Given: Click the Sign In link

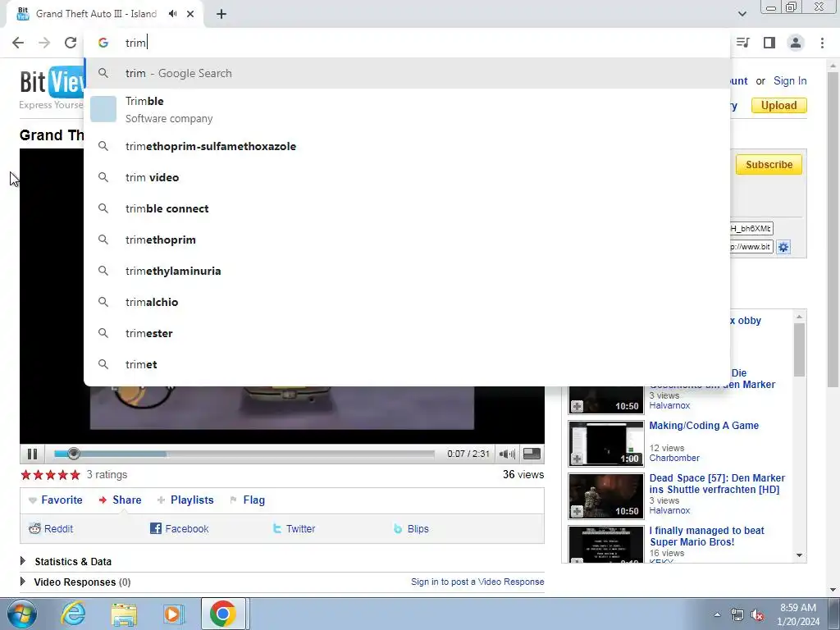Looking at the screenshot, I should 790,81.
